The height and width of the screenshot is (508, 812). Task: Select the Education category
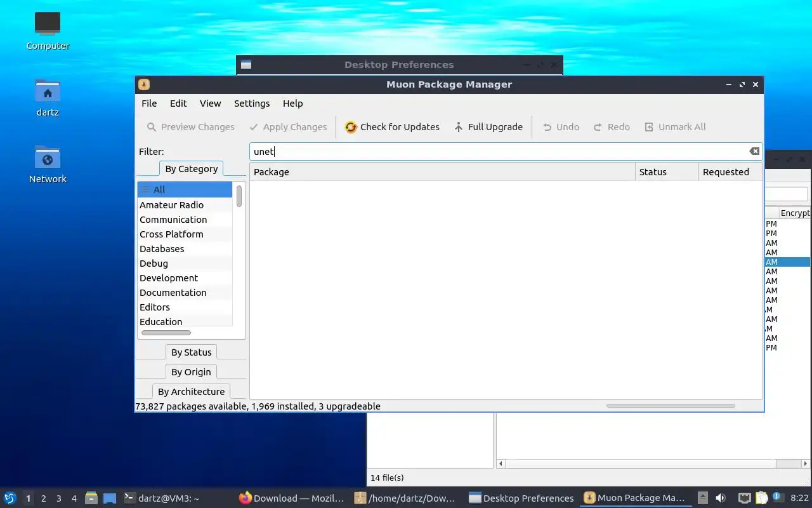[x=185, y=321]
